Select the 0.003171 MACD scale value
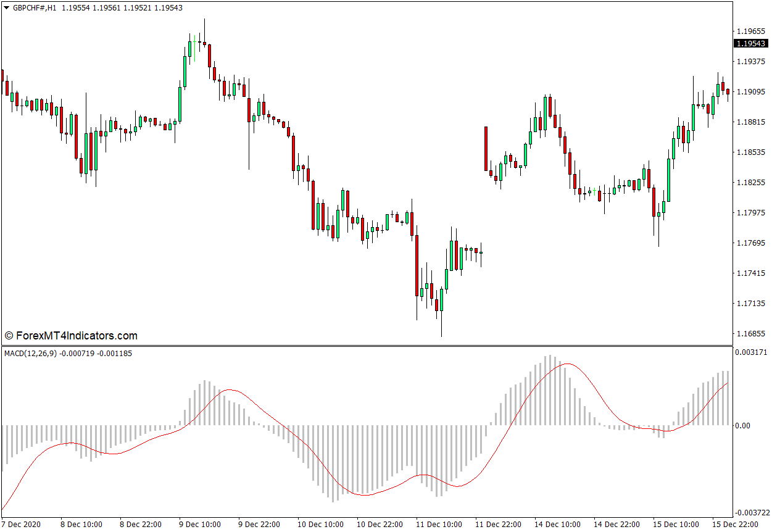Viewport: 772px width, 532px height. point(750,352)
